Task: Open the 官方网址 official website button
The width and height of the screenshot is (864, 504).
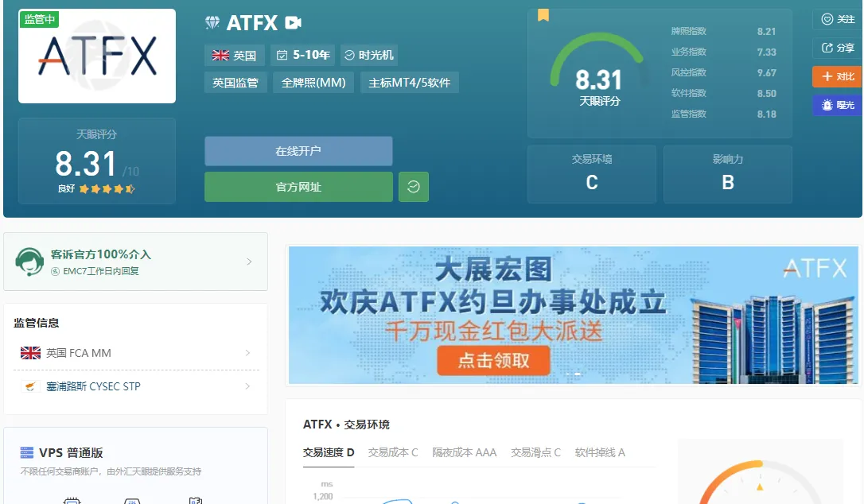Action: pos(298,187)
